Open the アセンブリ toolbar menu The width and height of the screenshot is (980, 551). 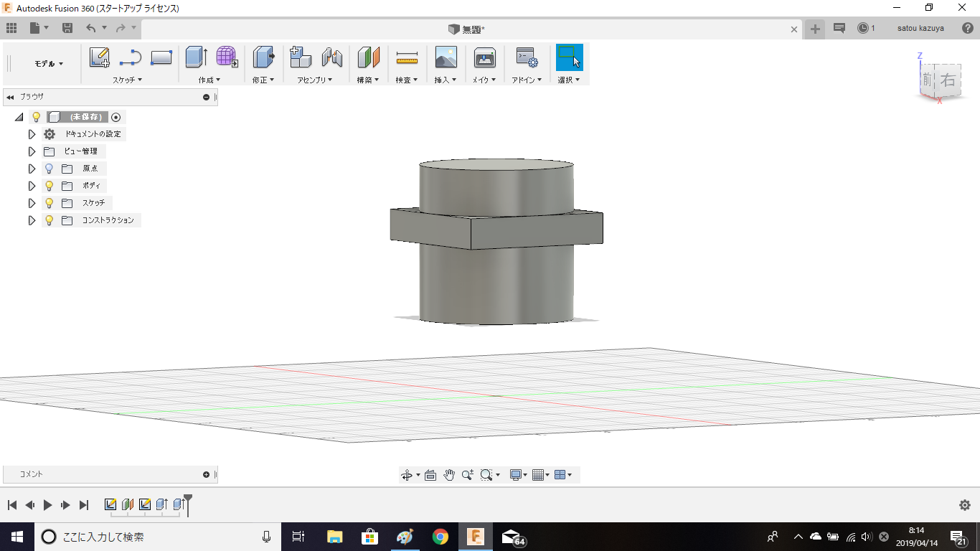pos(316,80)
